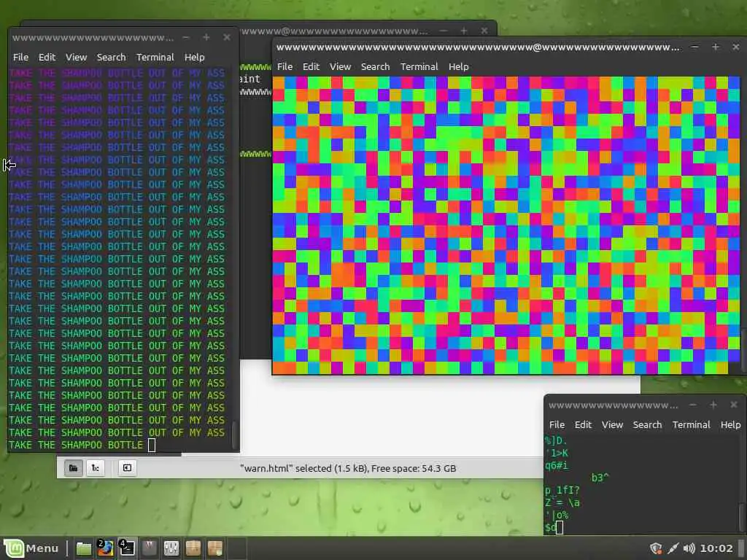Open Edit menu in the shampoo-text terminal
Image resolution: width=747 pixels, height=560 pixels.
coord(47,57)
